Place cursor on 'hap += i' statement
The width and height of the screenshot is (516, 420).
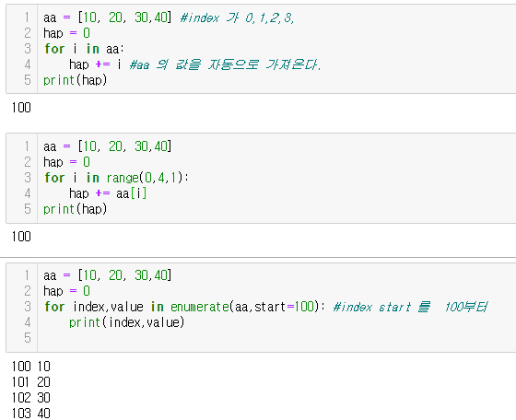pyautogui.click(x=96, y=64)
